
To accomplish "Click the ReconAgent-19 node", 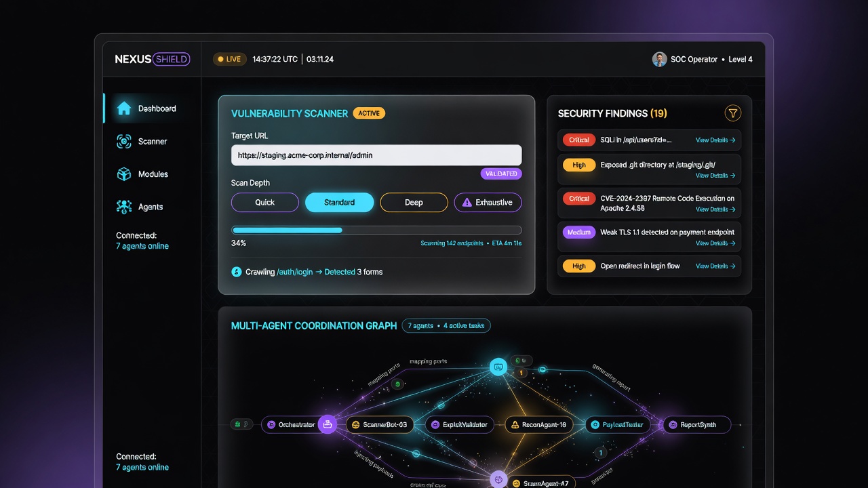I will click(539, 425).
